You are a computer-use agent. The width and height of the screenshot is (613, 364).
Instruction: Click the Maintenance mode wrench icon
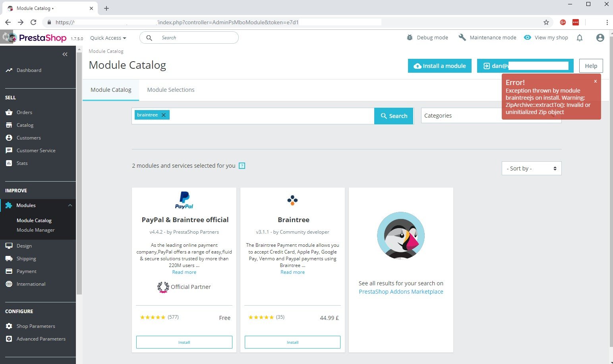point(462,37)
